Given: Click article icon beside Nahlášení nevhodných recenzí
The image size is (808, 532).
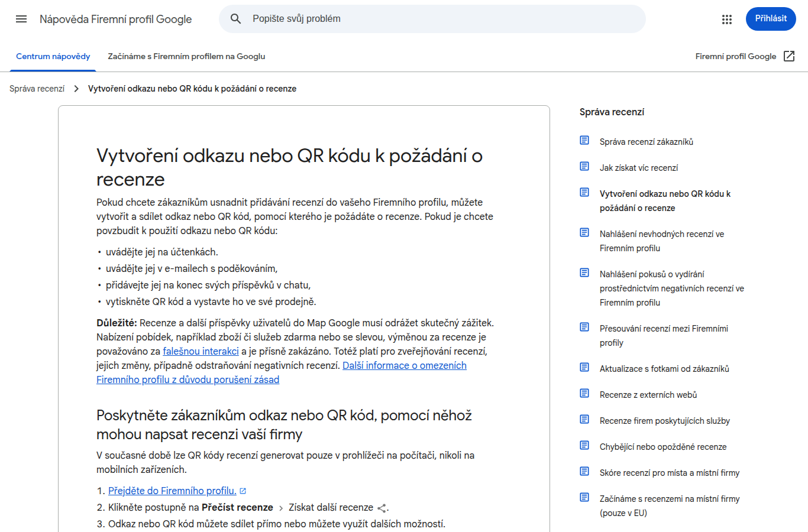Looking at the screenshot, I should (x=584, y=232).
